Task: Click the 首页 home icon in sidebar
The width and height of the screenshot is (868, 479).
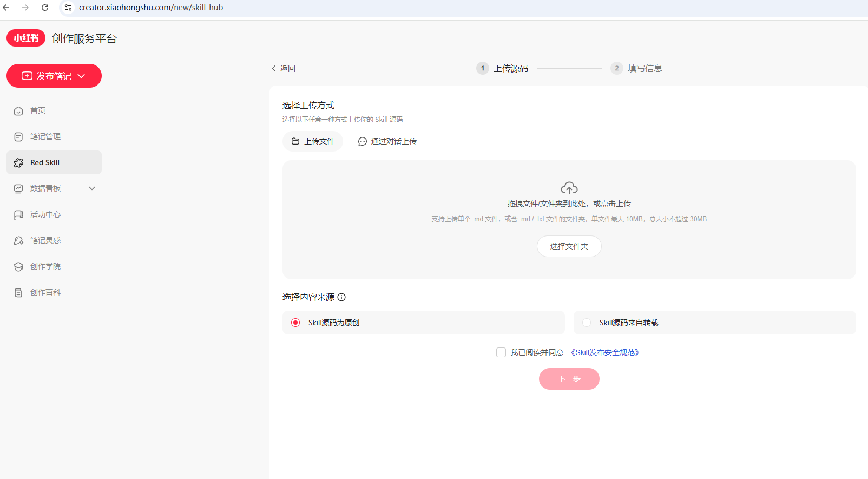Action: point(18,111)
